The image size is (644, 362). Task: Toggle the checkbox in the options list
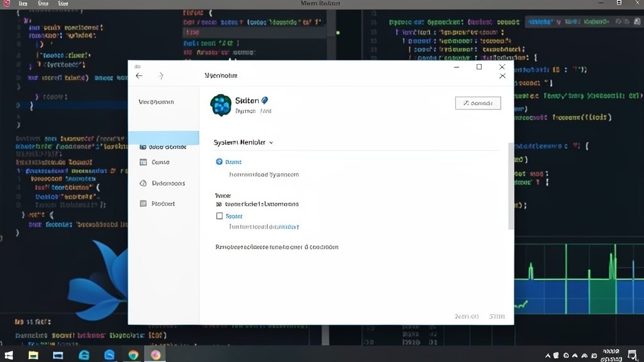tap(219, 216)
